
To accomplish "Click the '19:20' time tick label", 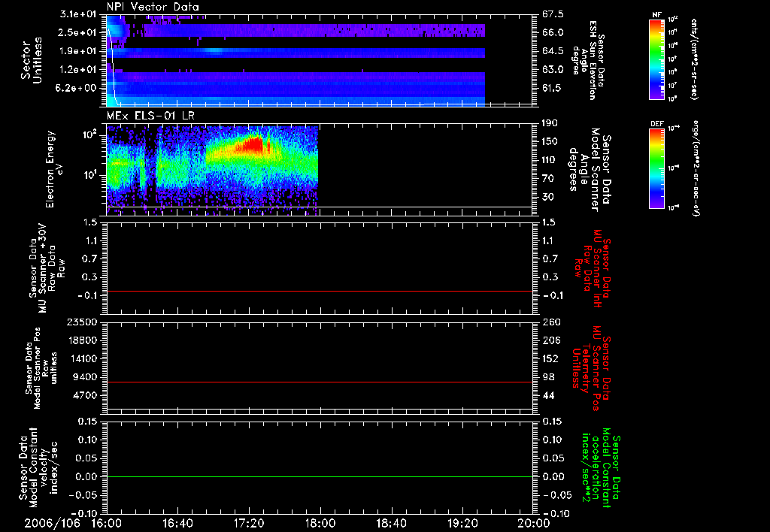I will pyautogui.click(x=462, y=523).
